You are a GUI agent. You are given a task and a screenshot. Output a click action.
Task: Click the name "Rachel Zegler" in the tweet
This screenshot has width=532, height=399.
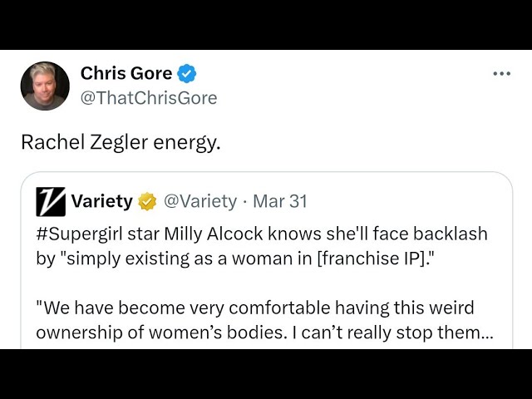pyautogui.click(x=84, y=142)
